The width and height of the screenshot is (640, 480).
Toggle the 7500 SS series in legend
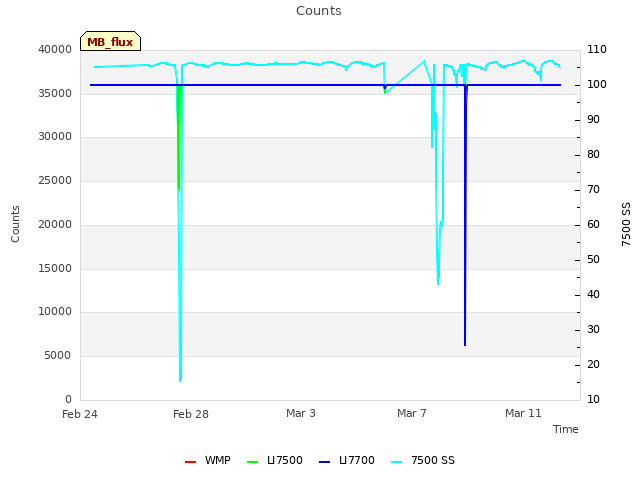point(422,460)
